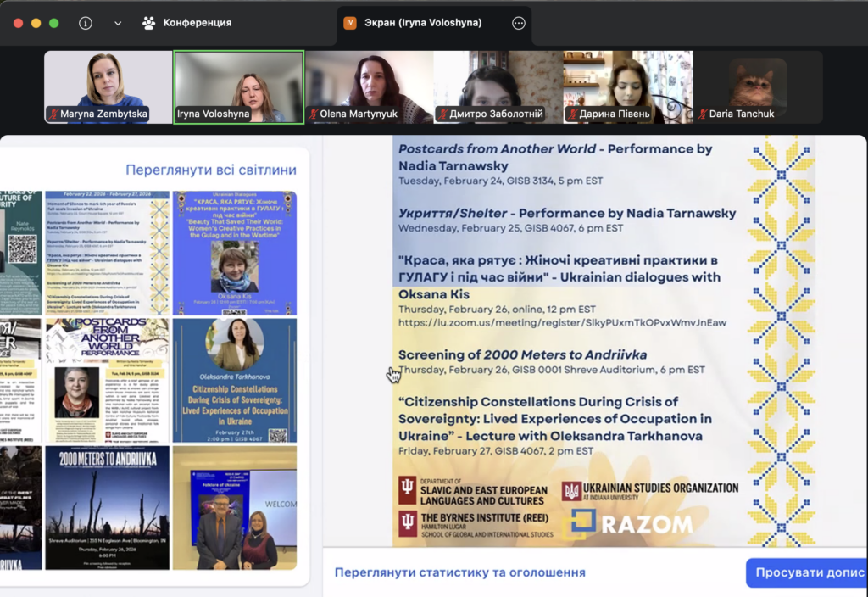
Task: Open the Oksana Kis event photo
Action: (x=235, y=253)
